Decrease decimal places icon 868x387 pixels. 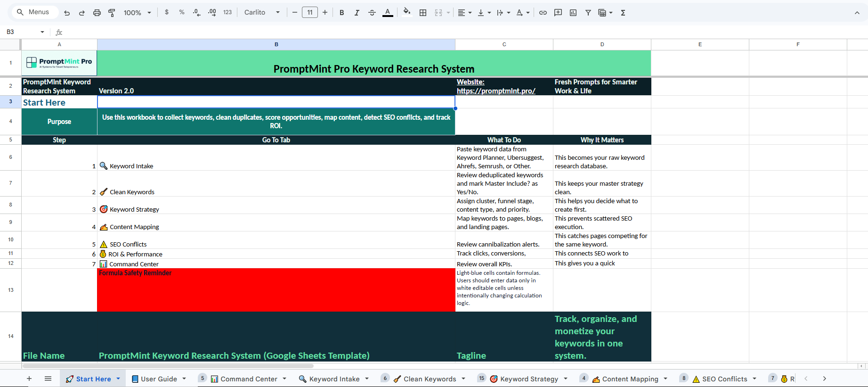pos(197,13)
